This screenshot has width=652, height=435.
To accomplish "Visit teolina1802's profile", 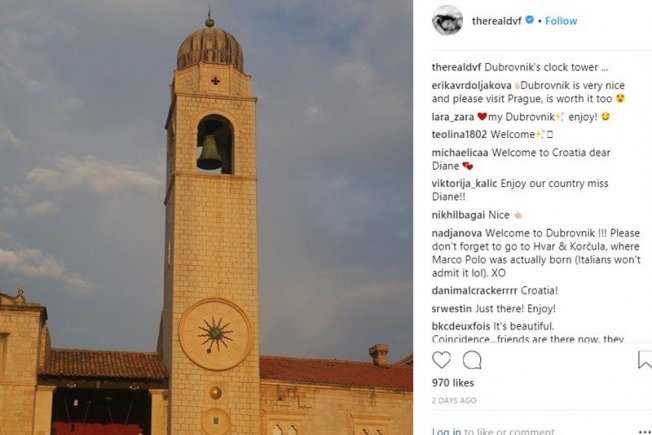I will 459,134.
